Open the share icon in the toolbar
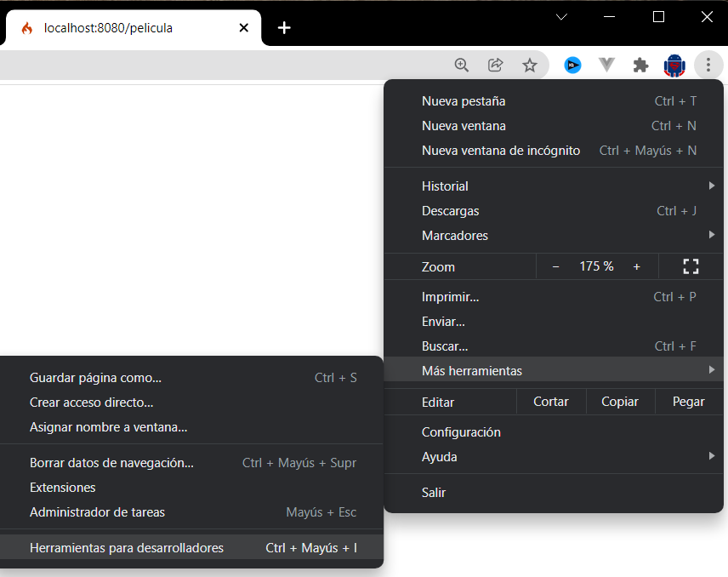This screenshot has height=577, width=728. coord(496,65)
